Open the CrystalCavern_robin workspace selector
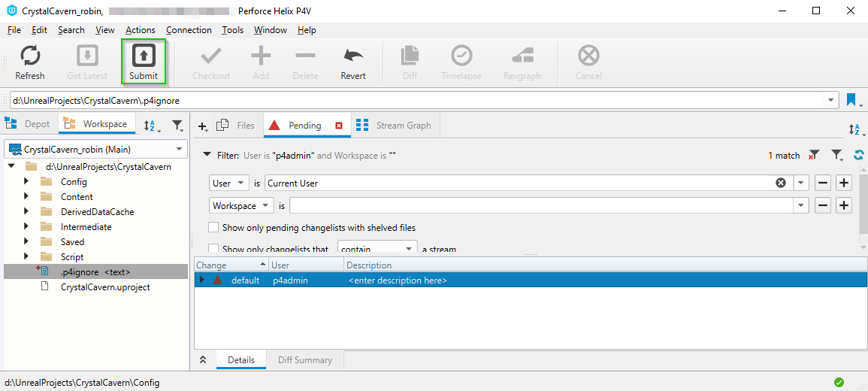 95,149
